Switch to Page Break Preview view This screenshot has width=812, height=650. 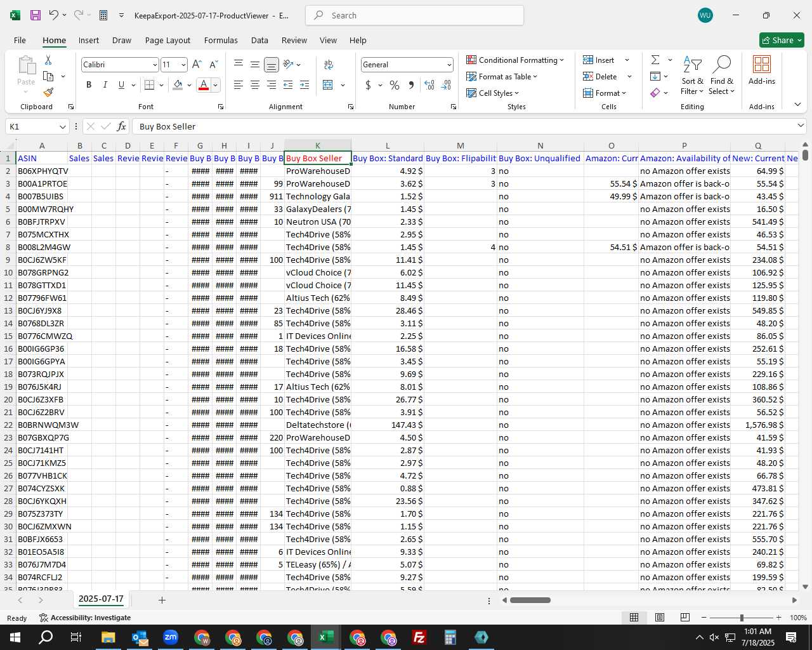pyautogui.click(x=685, y=618)
